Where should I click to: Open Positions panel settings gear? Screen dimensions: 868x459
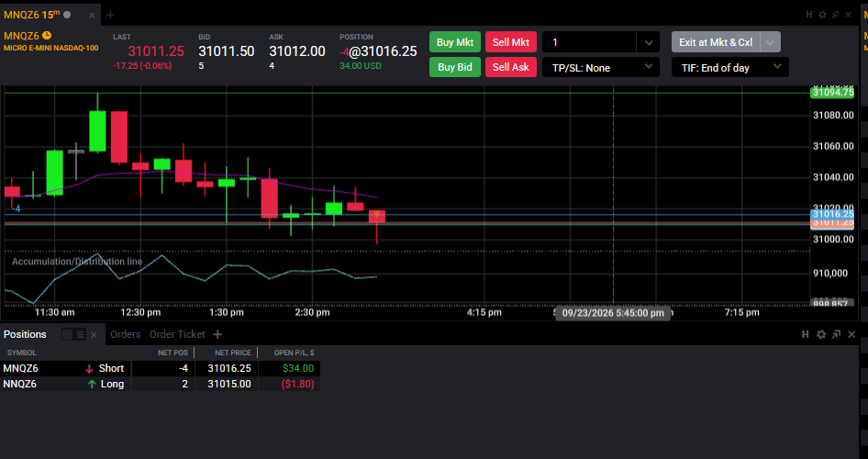click(x=821, y=334)
